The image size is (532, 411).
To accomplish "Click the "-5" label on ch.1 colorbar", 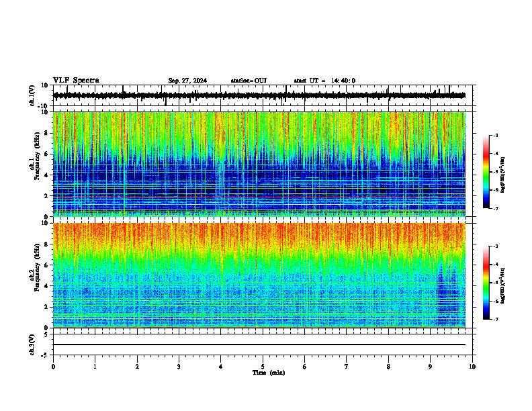I will (496, 172).
